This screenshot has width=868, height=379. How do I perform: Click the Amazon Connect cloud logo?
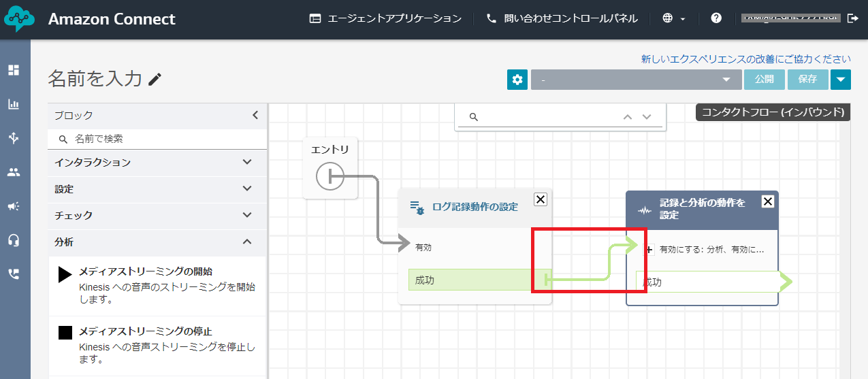tap(19, 19)
